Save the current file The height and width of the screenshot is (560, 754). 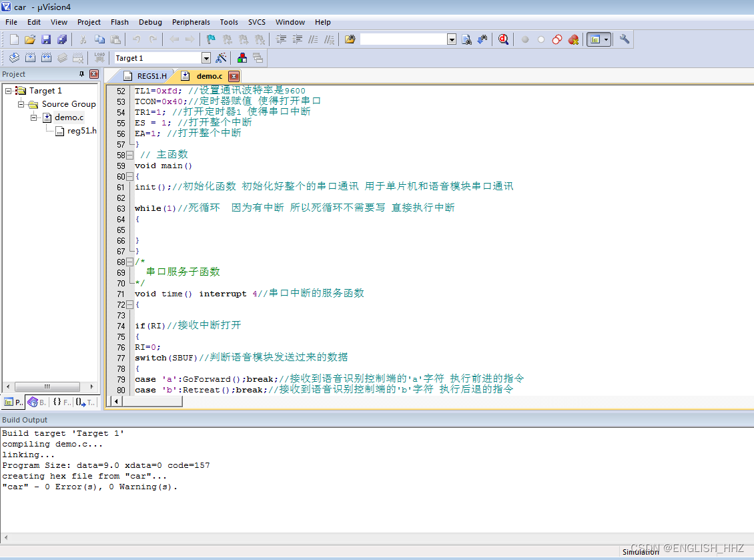click(x=46, y=39)
